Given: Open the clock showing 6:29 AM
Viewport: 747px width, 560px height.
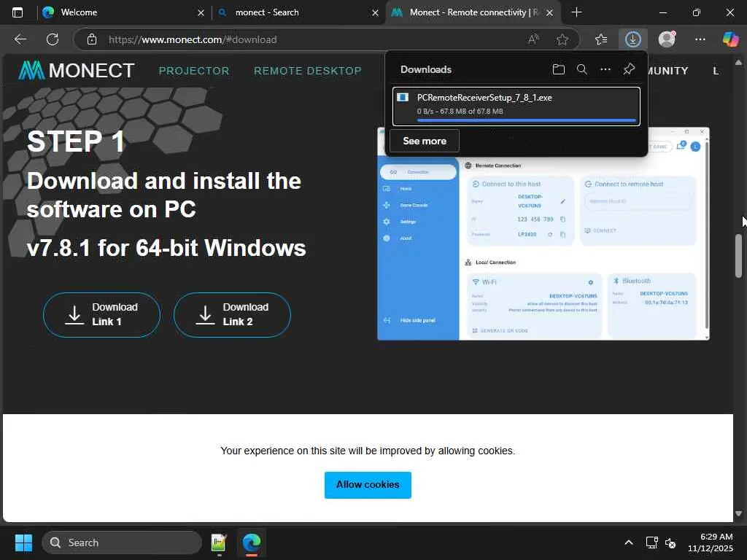Looking at the screenshot, I should tap(711, 542).
